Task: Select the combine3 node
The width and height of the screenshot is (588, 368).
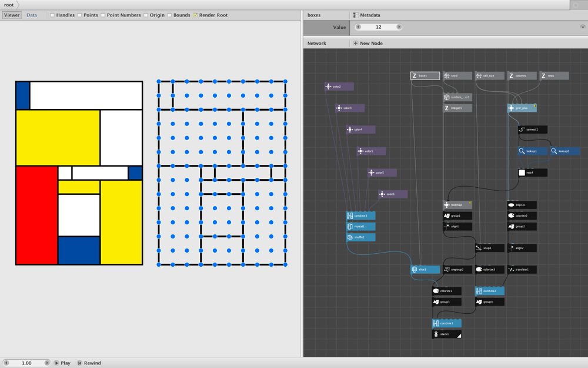Action: pyautogui.click(x=360, y=216)
